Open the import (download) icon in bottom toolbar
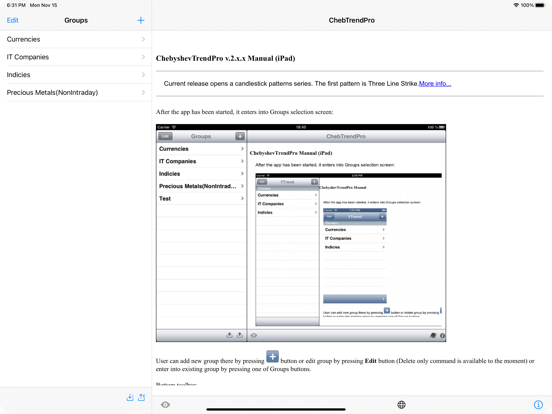Image resolution: width=552 pixels, height=414 pixels. [130, 397]
